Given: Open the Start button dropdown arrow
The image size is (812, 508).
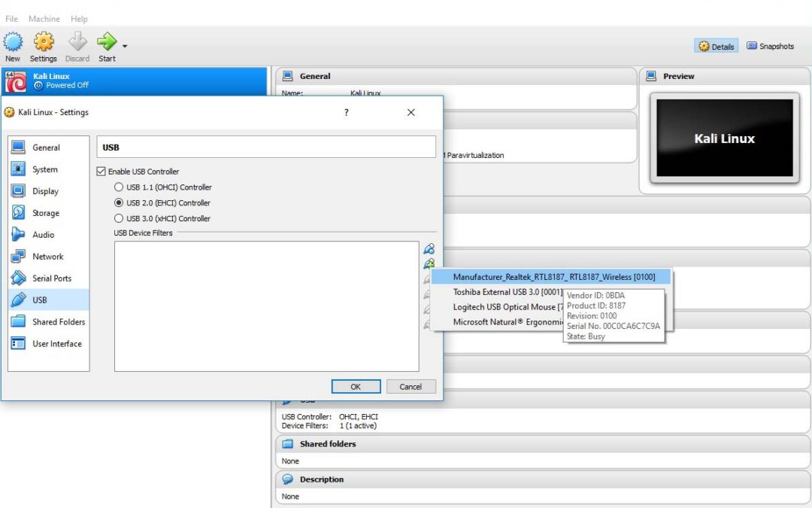Looking at the screenshot, I should 125,46.
